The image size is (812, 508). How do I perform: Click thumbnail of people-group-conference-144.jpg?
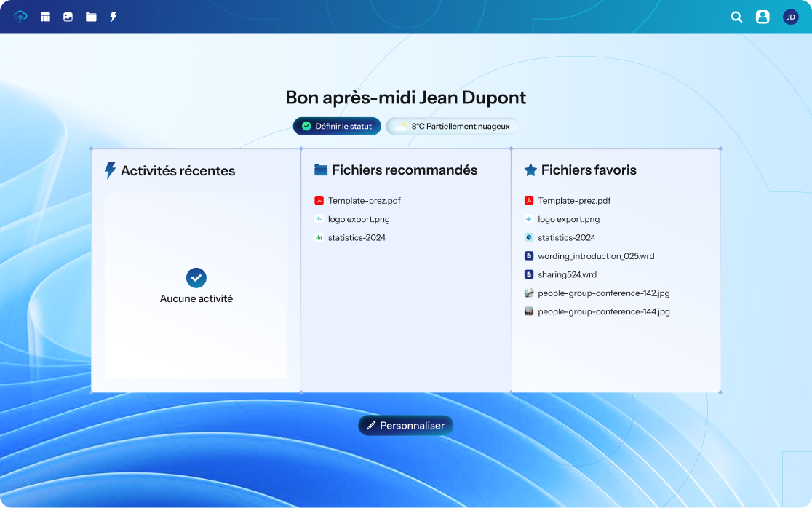529,311
